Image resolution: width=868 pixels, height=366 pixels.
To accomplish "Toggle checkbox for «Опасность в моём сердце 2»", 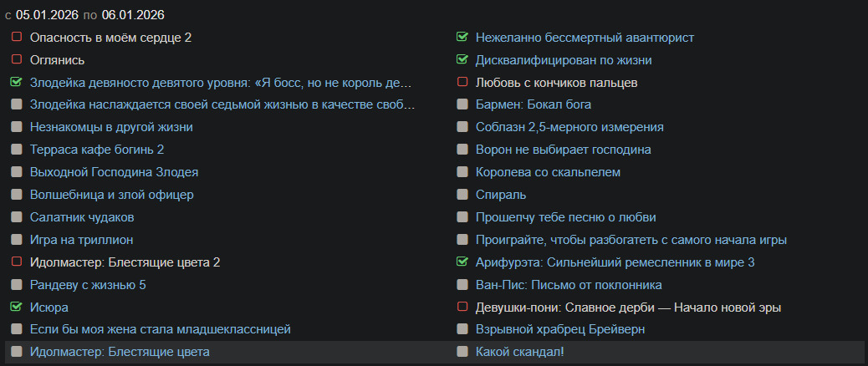I will point(16,38).
